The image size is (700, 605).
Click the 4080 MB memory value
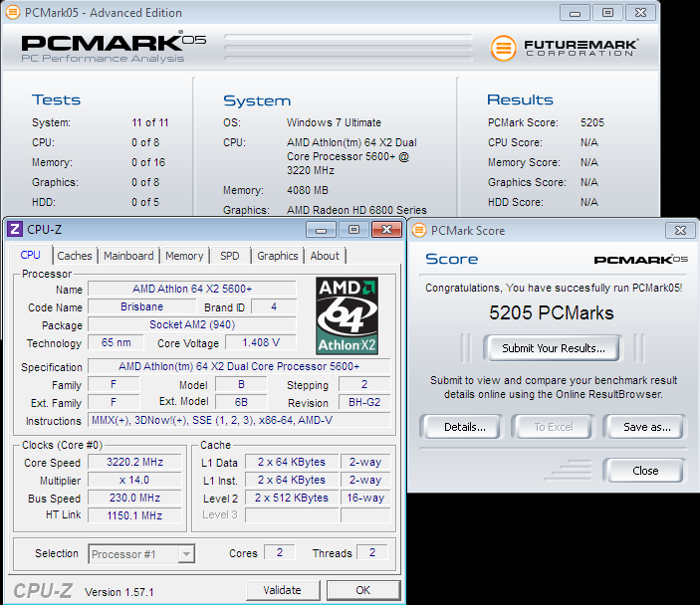pyautogui.click(x=307, y=190)
